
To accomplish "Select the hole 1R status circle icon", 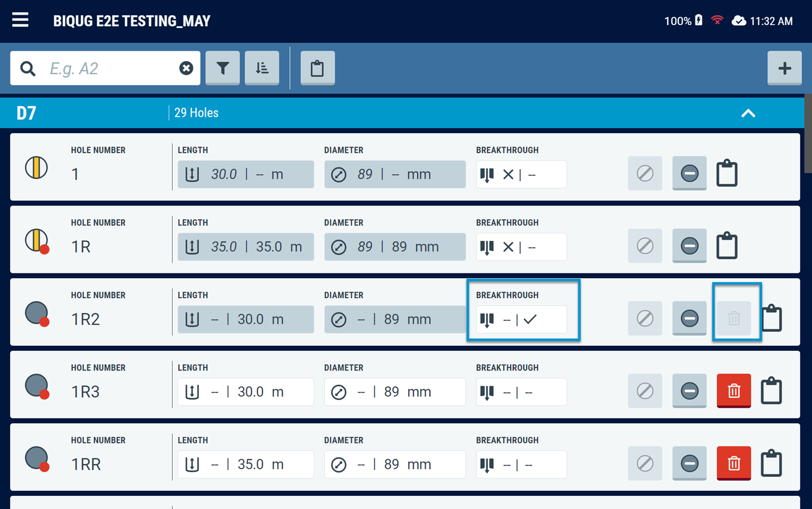I will 37,241.
